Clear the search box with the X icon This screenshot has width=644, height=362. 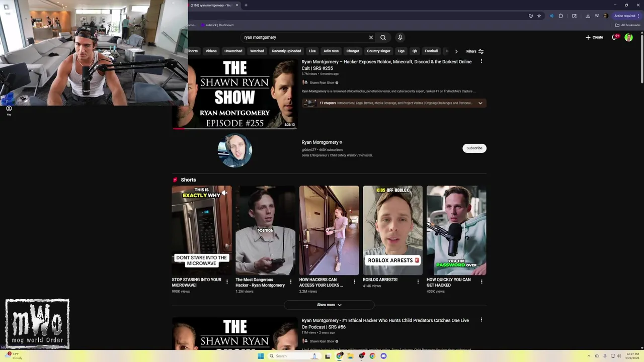tap(371, 37)
